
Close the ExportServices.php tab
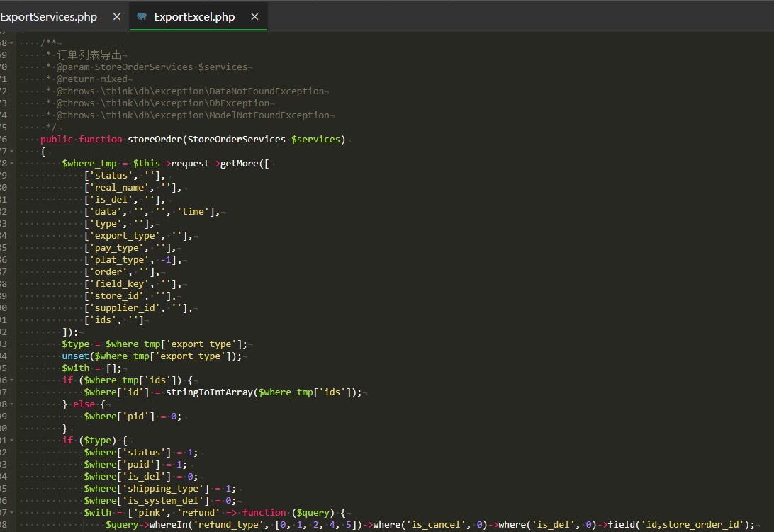point(116,17)
